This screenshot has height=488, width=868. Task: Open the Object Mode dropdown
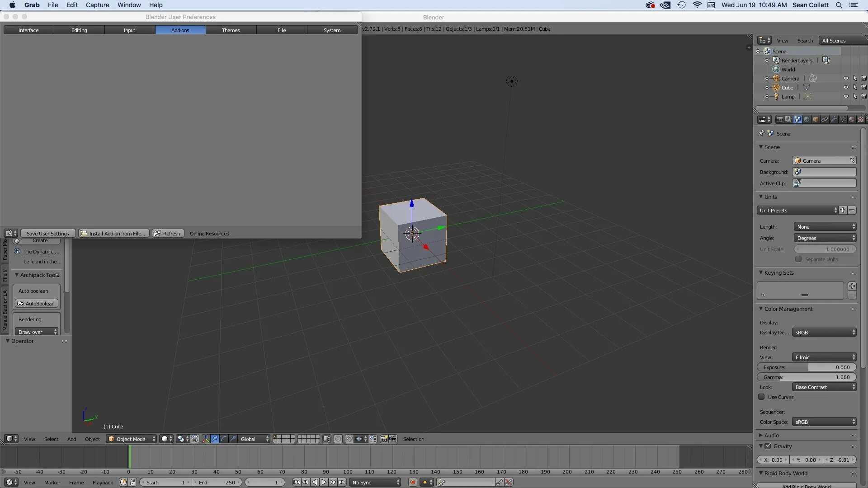[x=131, y=439]
